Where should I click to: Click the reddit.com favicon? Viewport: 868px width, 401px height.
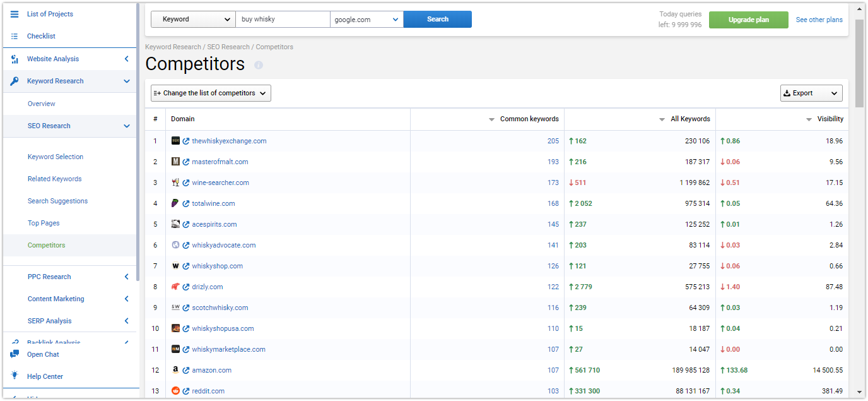pos(175,391)
